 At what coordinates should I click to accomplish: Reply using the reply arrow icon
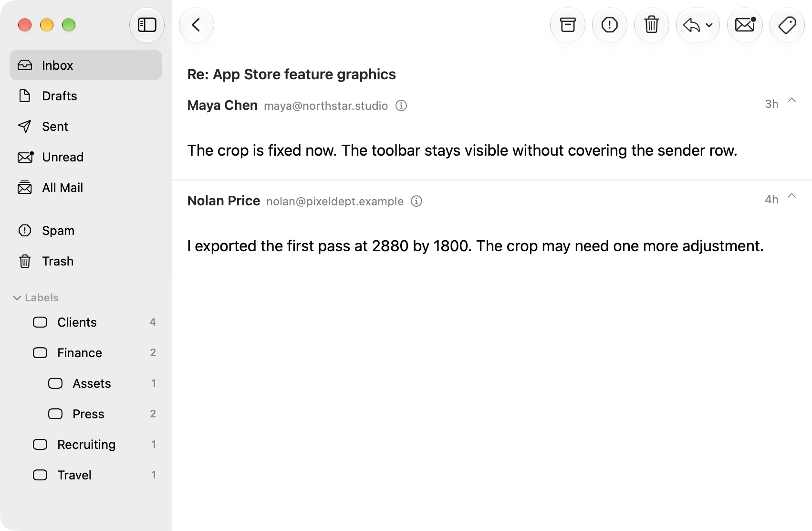(691, 25)
